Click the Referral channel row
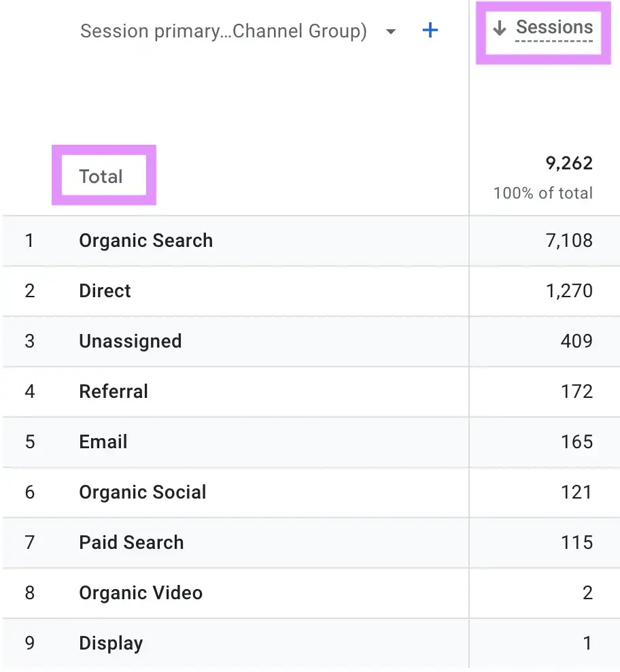The width and height of the screenshot is (620, 672). pos(114,392)
